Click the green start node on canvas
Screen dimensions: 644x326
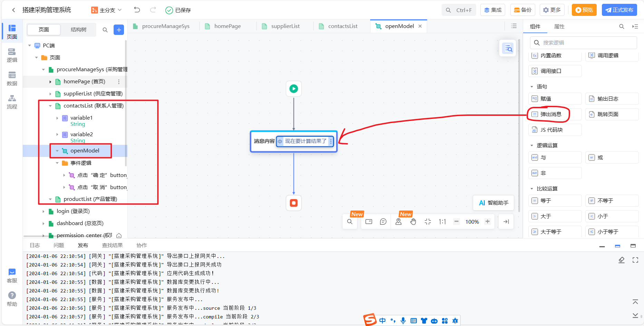[294, 89]
